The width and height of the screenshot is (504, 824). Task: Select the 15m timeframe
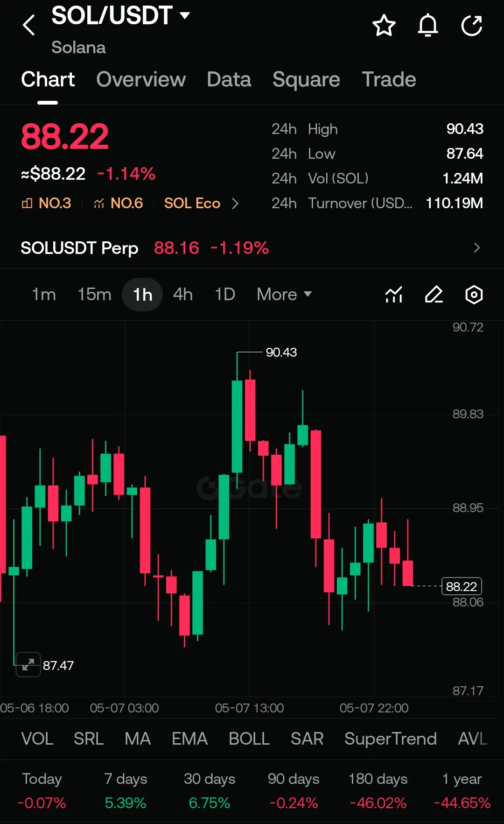[94, 295]
